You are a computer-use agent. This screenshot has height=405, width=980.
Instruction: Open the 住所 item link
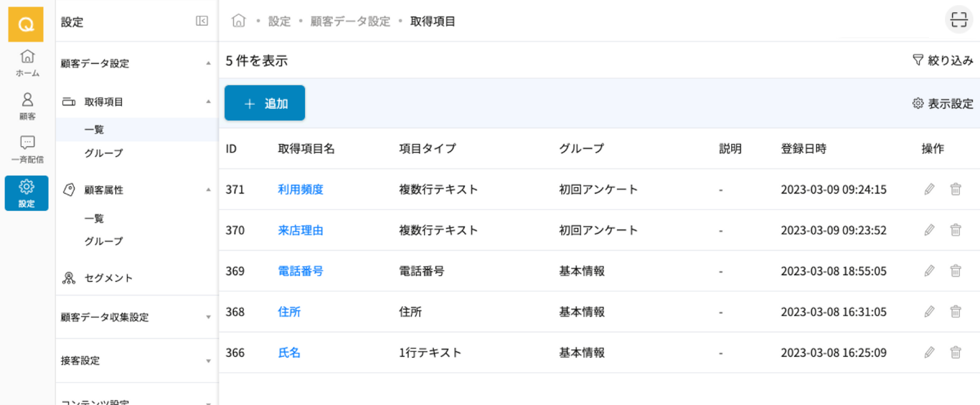[x=289, y=312]
